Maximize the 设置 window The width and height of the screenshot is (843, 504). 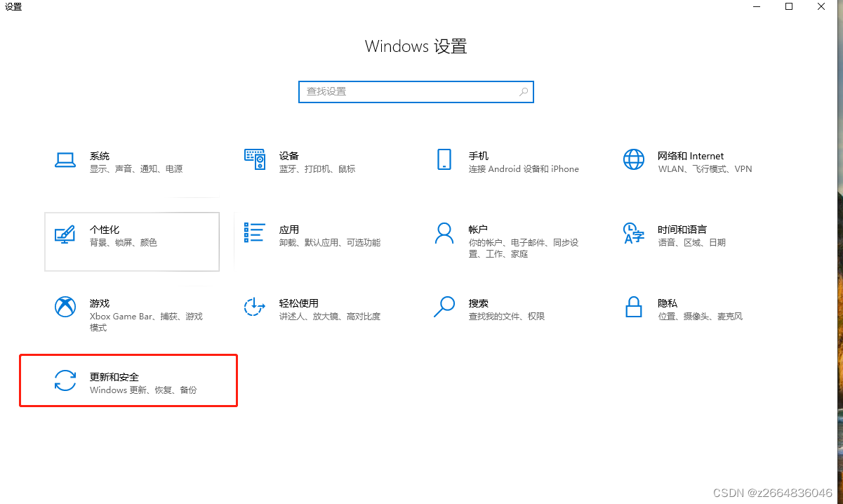point(789,6)
